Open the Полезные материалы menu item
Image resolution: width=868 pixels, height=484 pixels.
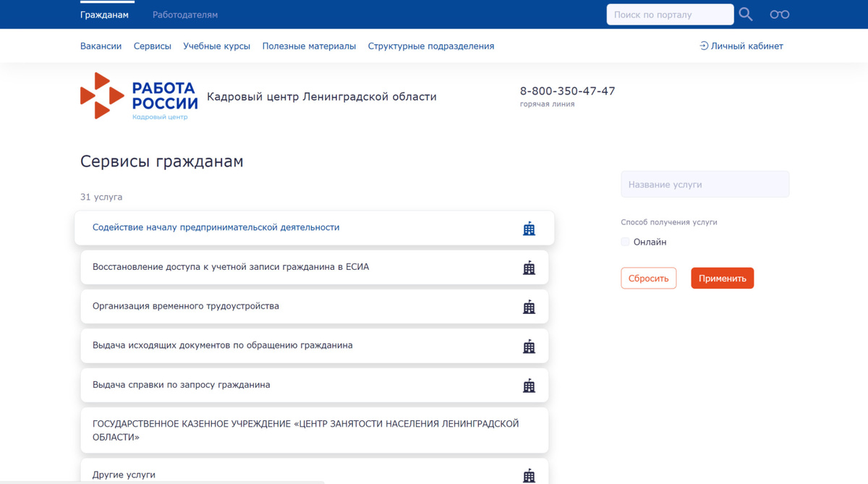point(309,46)
